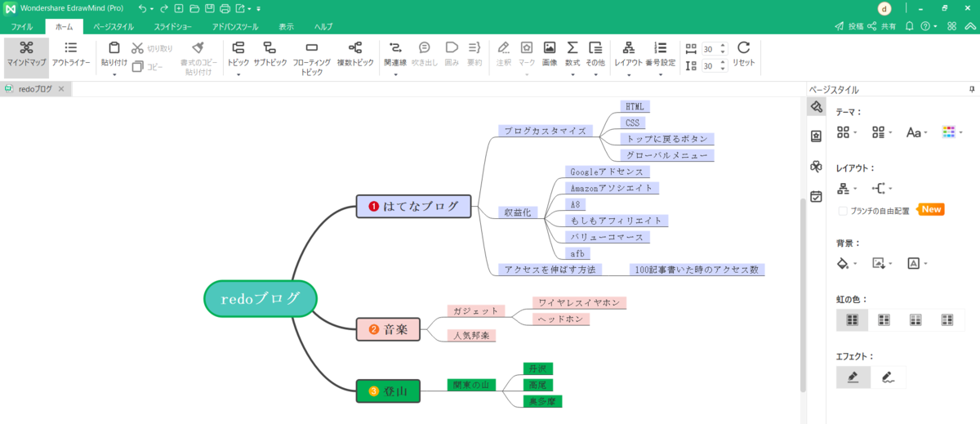The height and width of the screenshot is (424, 980).
Task: Save the document with floppy icon
Action: 210,8
